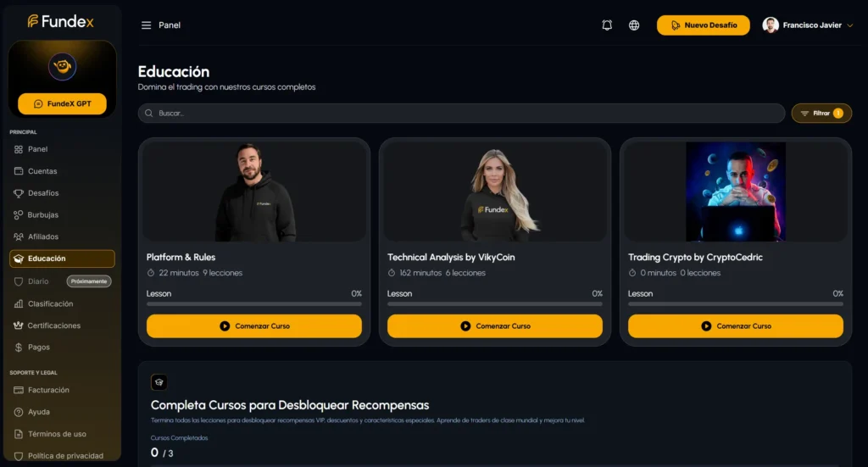The width and height of the screenshot is (868, 467).
Task: Click the Afiliados people icon
Action: (x=19, y=236)
